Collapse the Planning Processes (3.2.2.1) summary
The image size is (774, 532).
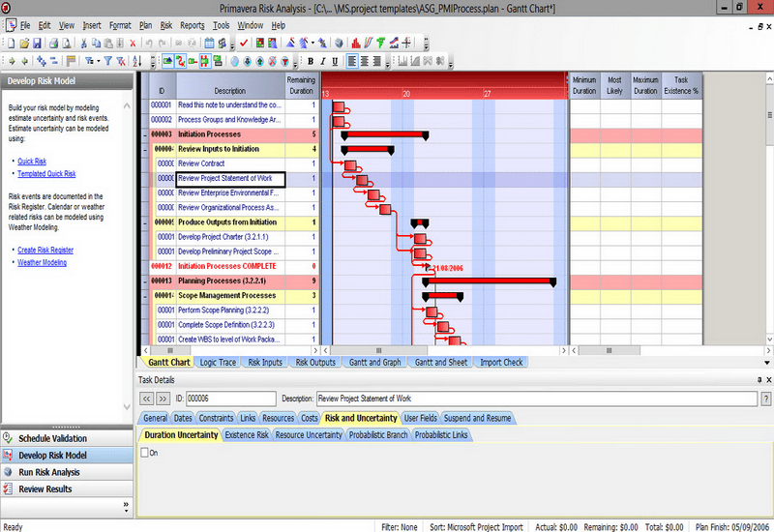pos(145,281)
